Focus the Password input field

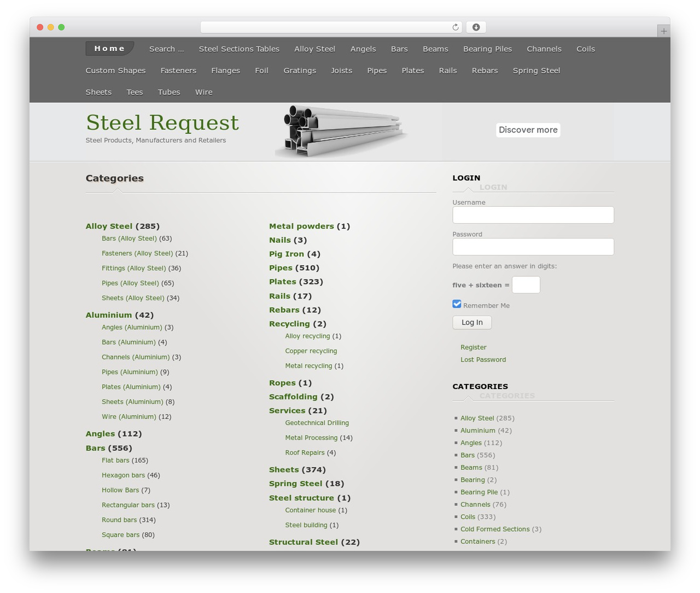[x=533, y=246]
